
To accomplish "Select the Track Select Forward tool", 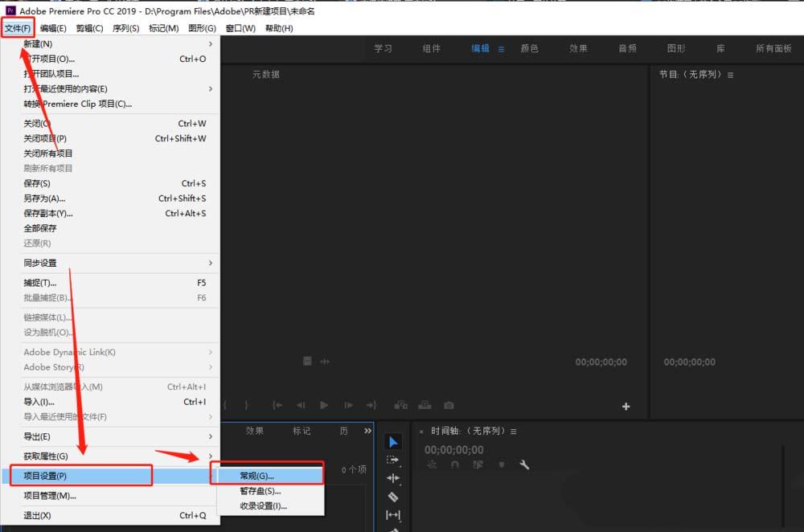I will pos(393,460).
